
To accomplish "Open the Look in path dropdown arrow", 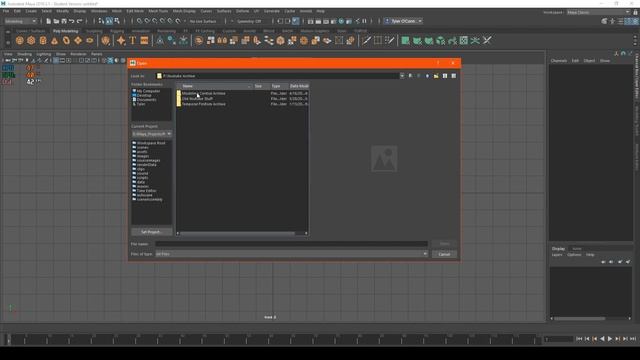I will click(402, 76).
